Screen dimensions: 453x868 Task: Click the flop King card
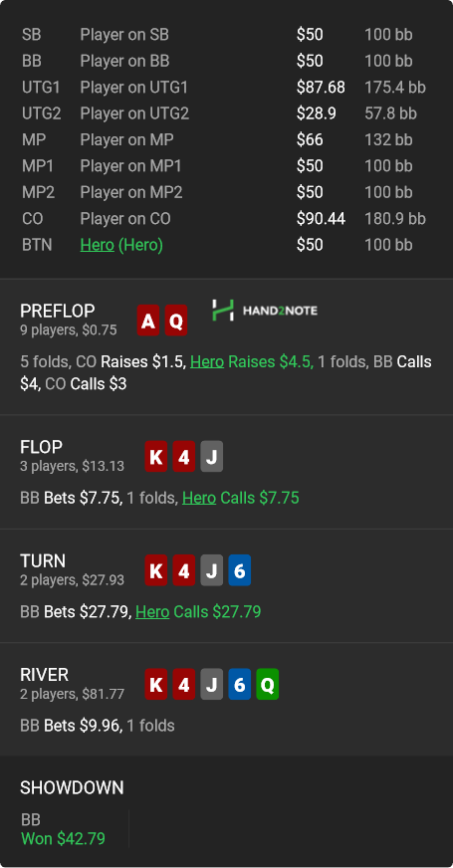(156, 456)
